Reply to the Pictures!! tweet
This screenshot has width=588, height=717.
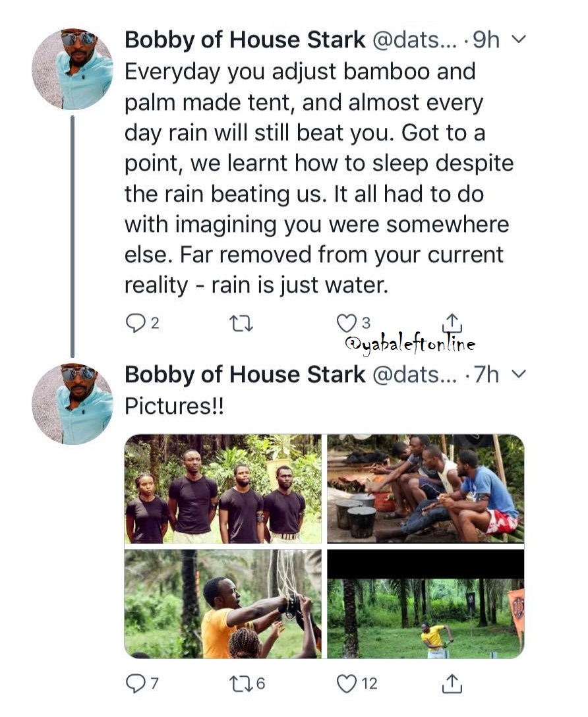click(x=134, y=684)
